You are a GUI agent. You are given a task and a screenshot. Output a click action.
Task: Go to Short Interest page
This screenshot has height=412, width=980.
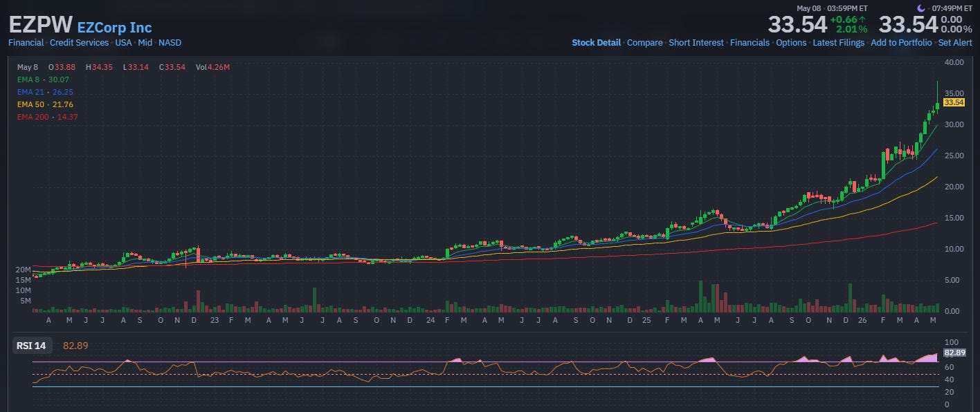click(696, 43)
